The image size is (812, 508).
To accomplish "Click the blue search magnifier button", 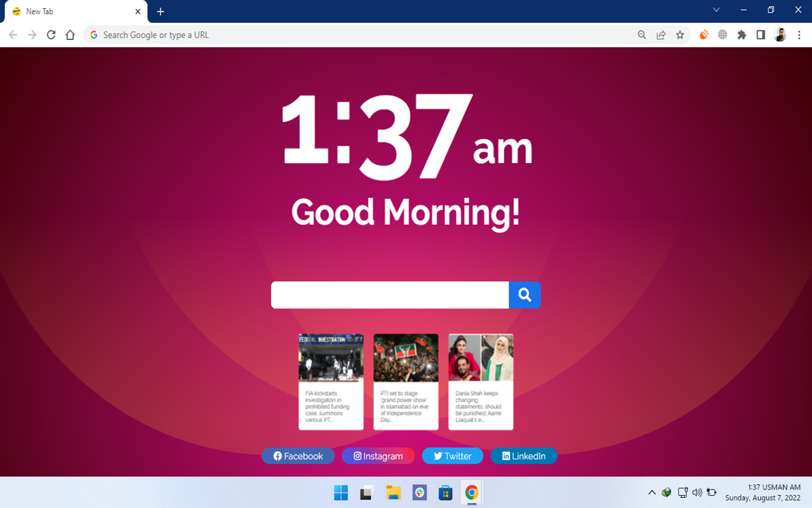I will [x=525, y=295].
